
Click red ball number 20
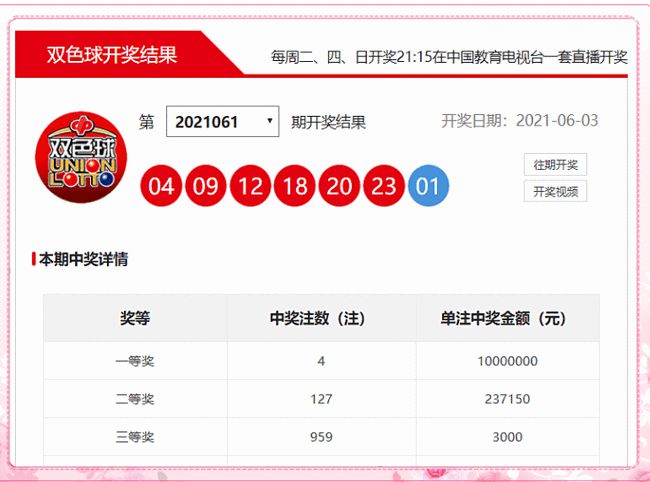click(x=339, y=185)
